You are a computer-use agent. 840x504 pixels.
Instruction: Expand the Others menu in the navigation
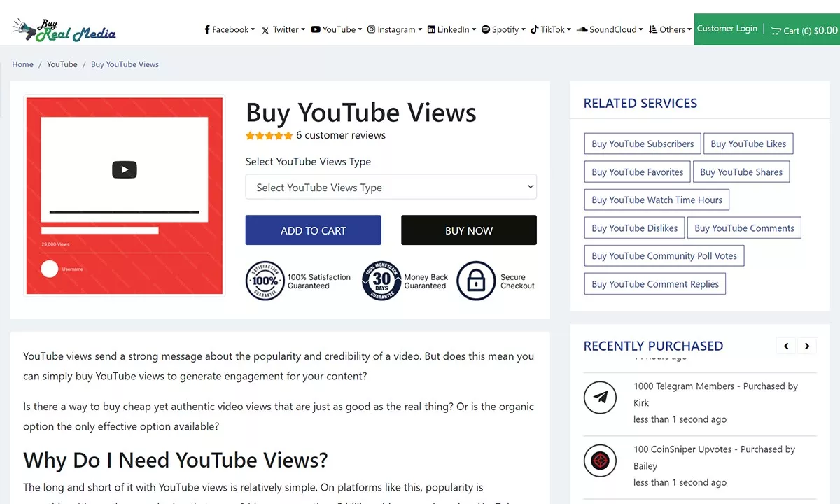[x=669, y=29]
